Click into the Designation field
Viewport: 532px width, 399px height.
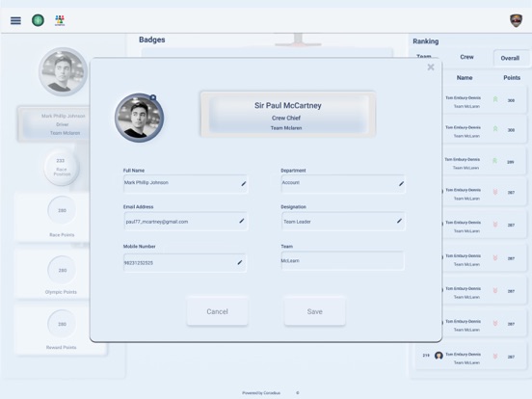[x=343, y=222]
